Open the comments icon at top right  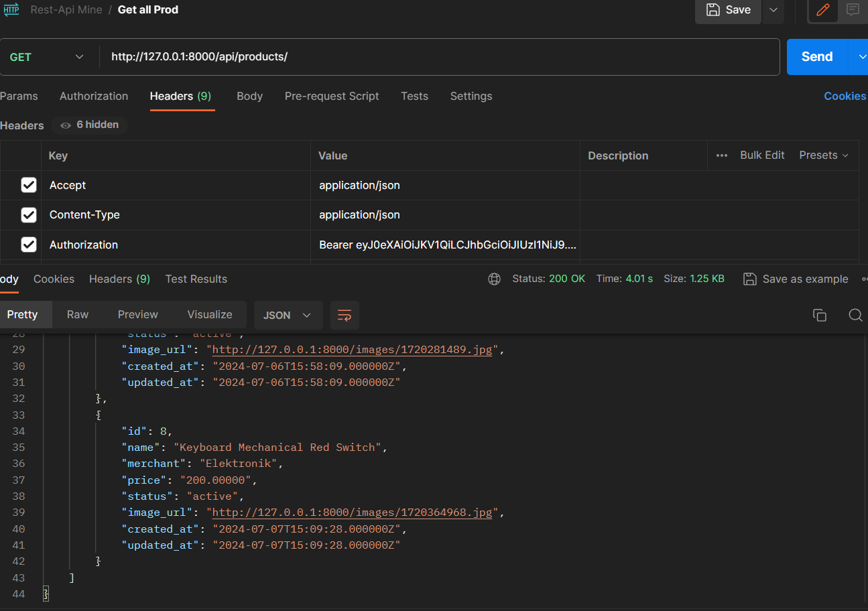pyautogui.click(x=853, y=10)
